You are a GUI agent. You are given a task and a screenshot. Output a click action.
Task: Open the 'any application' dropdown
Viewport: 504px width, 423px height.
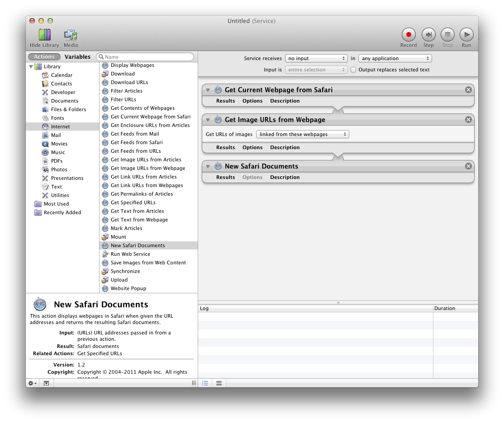click(395, 58)
